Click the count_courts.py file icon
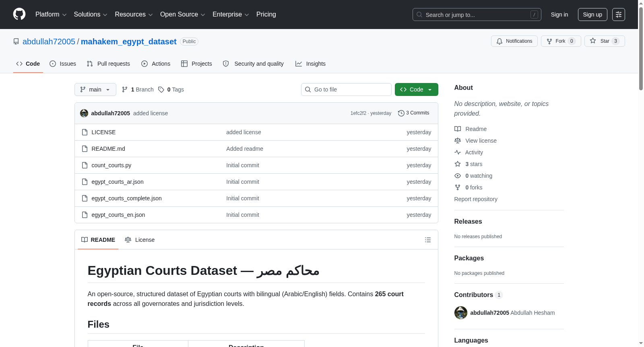 pyautogui.click(x=85, y=165)
